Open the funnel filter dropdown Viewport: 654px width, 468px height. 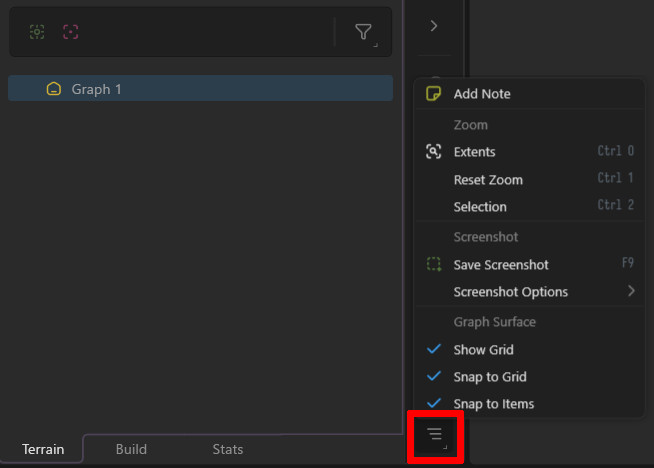[x=363, y=32]
